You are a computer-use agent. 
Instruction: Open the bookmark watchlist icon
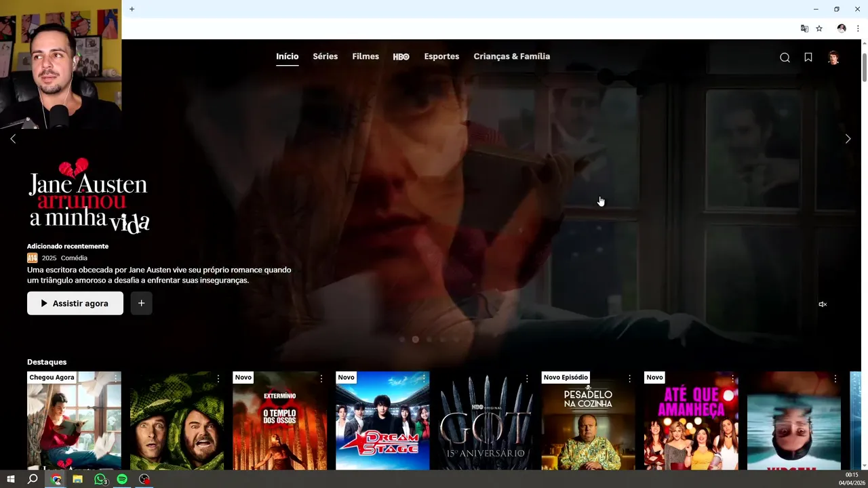point(808,58)
